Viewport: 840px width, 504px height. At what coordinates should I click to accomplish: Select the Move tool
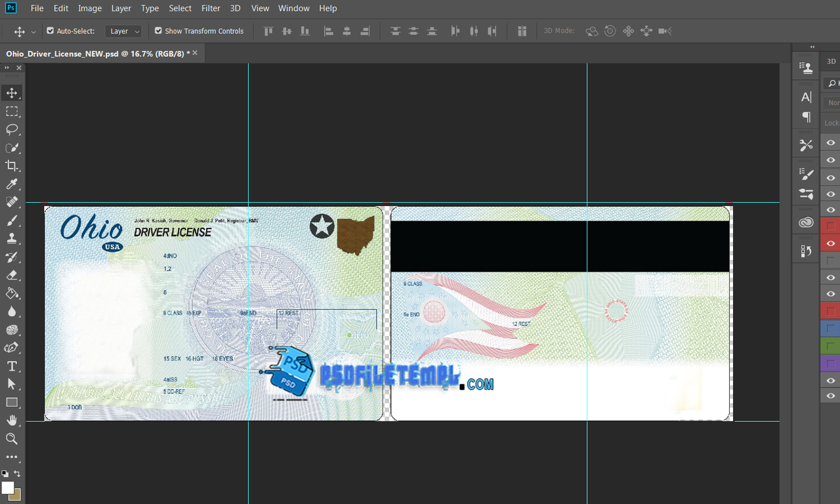12,93
